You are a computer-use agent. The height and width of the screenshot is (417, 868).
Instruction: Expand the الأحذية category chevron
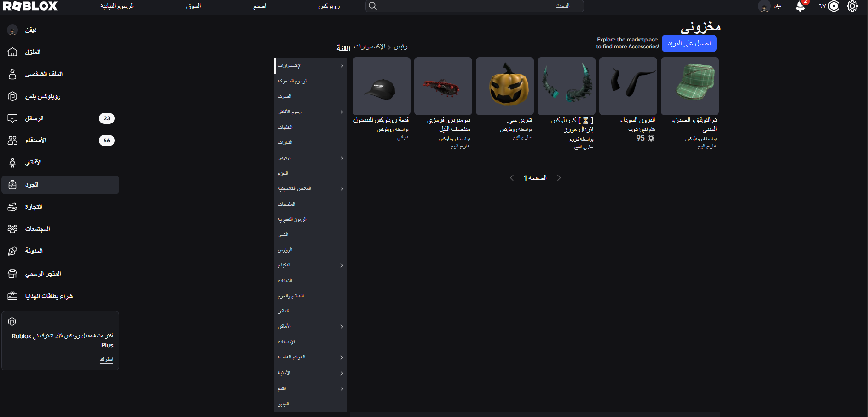[x=341, y=373]
